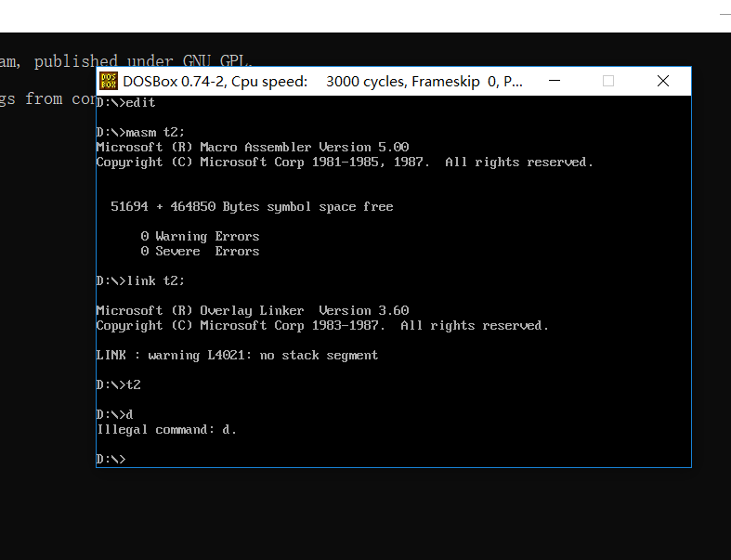This screenshot has height=560, width=731.
Task: Click '51694 + 464850 Bytes symbol space free'
Action: [252, 206]
